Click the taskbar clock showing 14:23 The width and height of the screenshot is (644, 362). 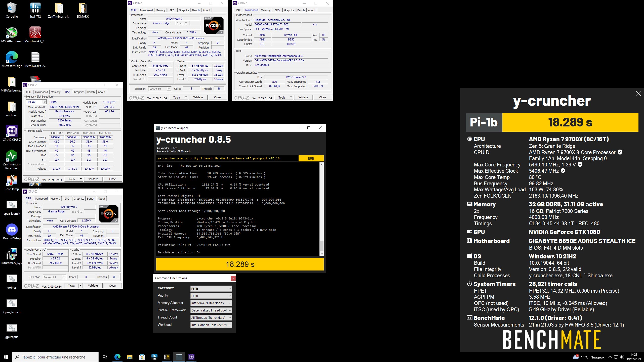tap(634, 357)
